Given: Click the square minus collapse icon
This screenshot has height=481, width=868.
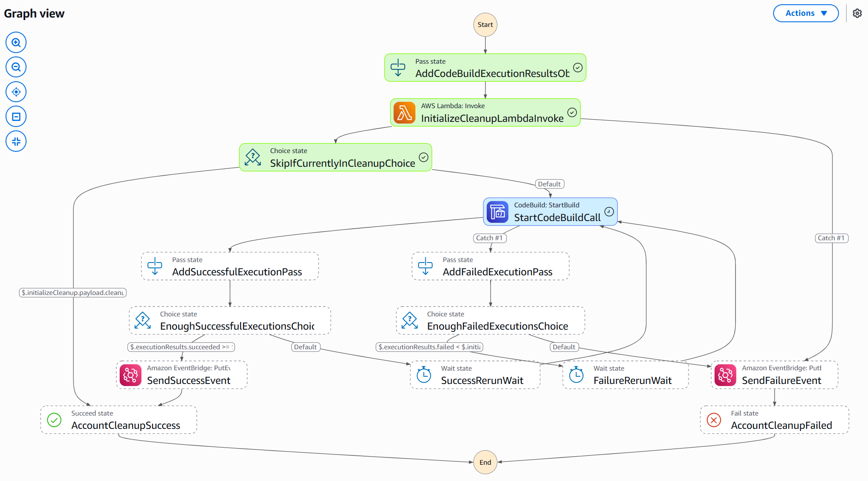Looking at the screenshot, I should 16,117.
